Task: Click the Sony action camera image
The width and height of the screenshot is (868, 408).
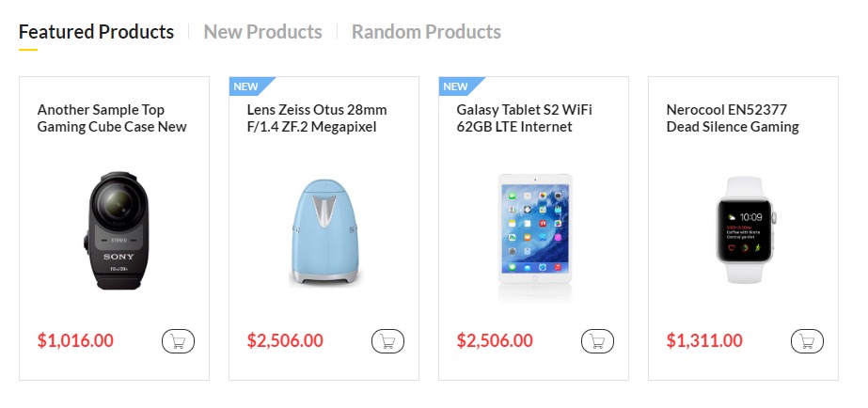Action: pyautogui.click(x=114, y=230)
